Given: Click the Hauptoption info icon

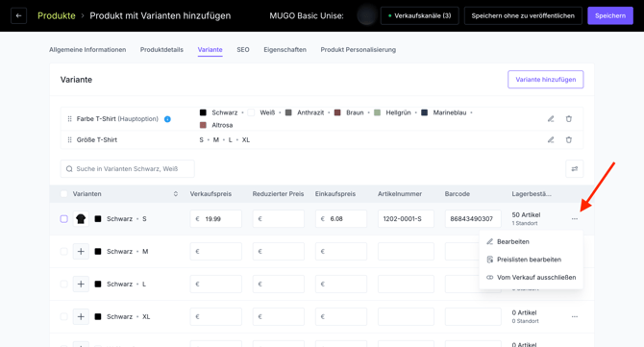Looking at the screenshot, I should point(167,119).
